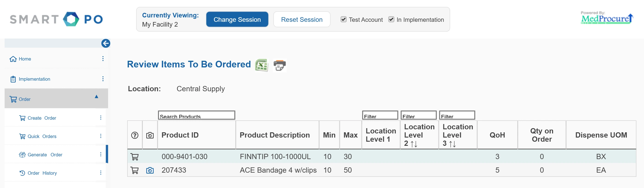This screenshot has width=644, height=188.
Task: Click the printer icon beside the title
Action: [279, 65]
